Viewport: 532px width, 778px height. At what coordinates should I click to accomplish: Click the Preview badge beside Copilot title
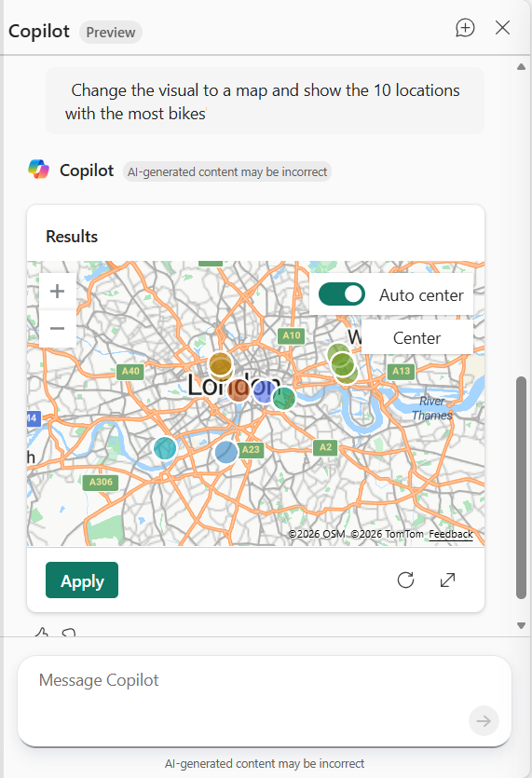[111, 33]
